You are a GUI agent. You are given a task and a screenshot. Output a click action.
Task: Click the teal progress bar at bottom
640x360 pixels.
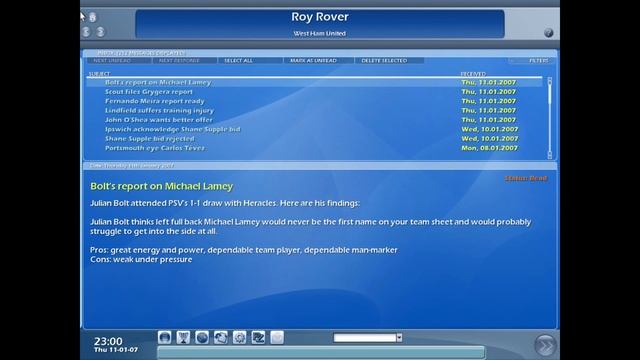pos(321,352)
